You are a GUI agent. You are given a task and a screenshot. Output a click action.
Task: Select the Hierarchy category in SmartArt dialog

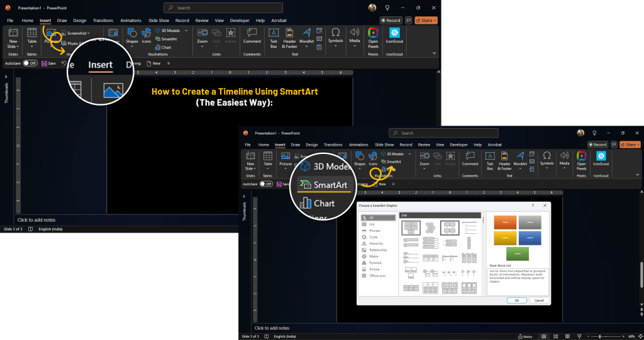(375, 243)
